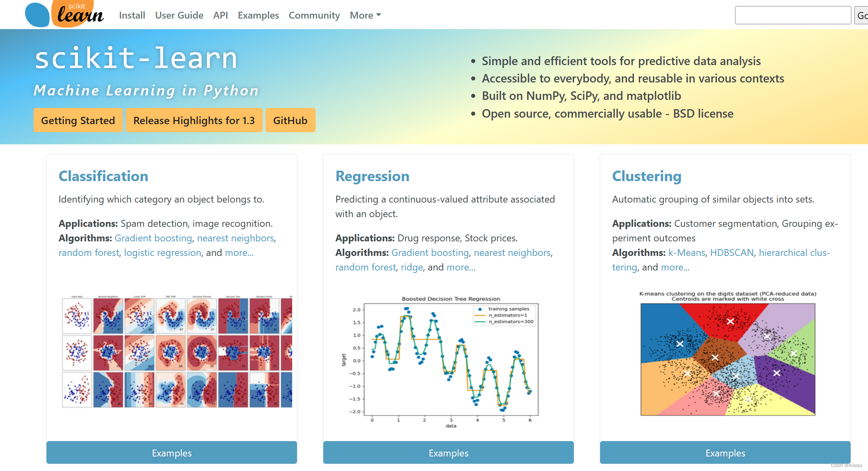868x471 pixels.
Task: Select the User Guide tab
Action: tap(179, 15)
